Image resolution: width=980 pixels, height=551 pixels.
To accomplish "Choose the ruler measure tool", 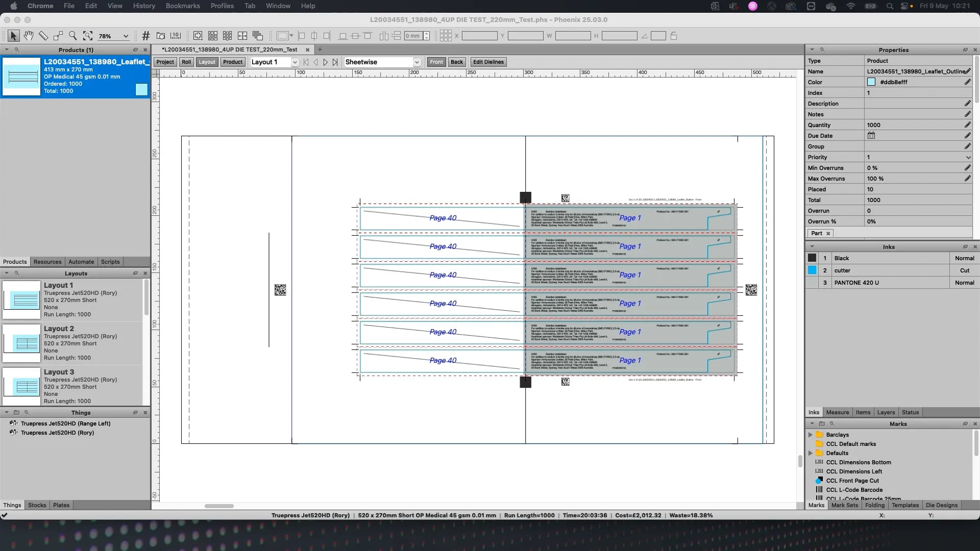I will (x=43, y=36).
